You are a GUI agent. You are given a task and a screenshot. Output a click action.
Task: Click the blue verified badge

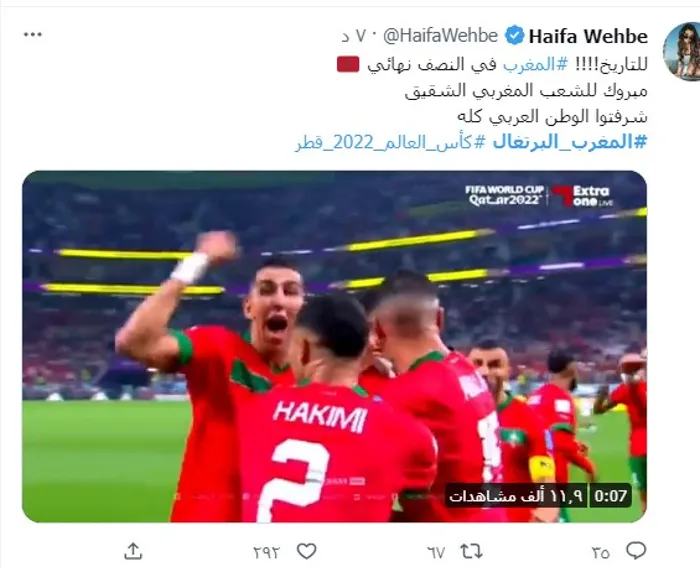[515, 36]
